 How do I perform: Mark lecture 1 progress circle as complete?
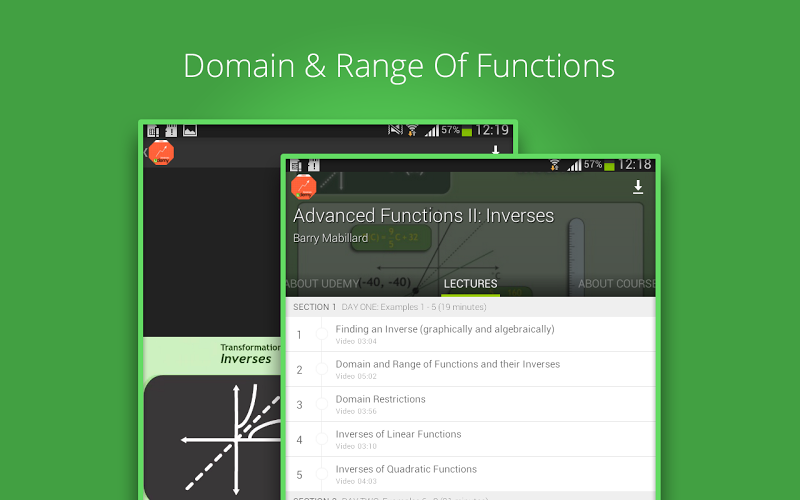(321, 334)
